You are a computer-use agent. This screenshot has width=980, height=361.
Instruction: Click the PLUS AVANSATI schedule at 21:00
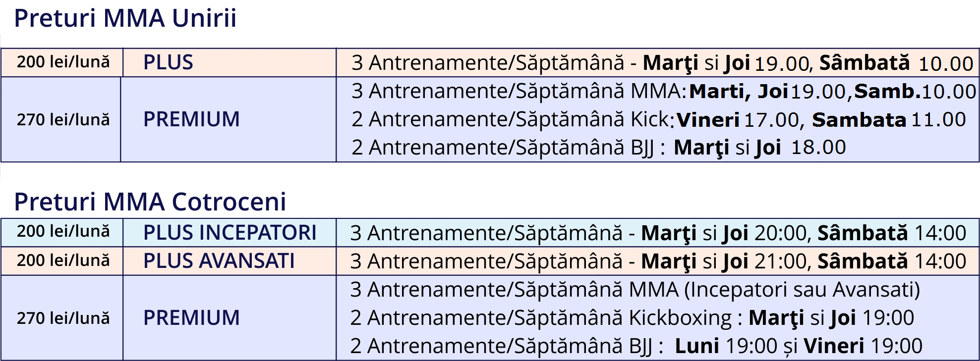(x=658, y=261)
